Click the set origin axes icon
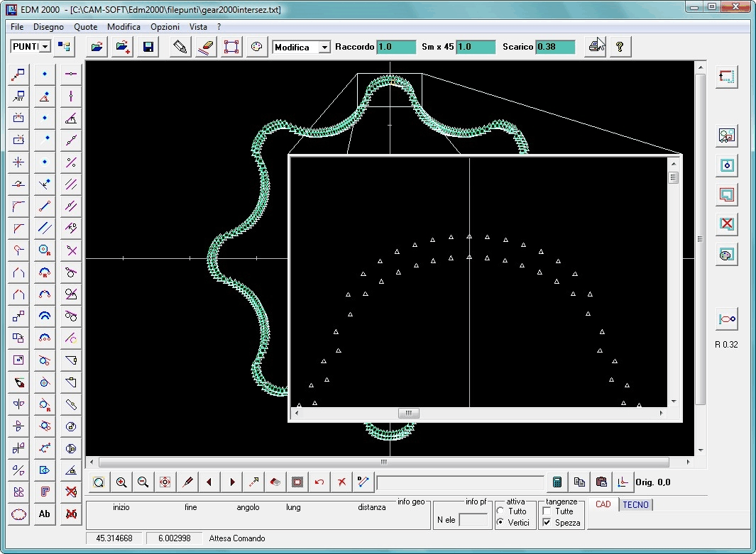This screenshot has width=756, height=554. pos(623,482)
